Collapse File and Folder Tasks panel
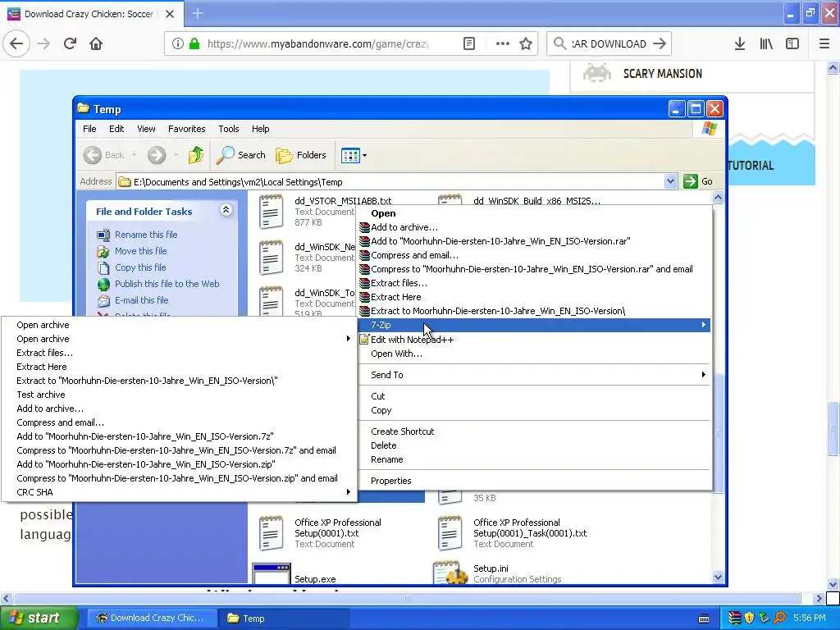This screenshot has width=840, height=630. (226, 210)
